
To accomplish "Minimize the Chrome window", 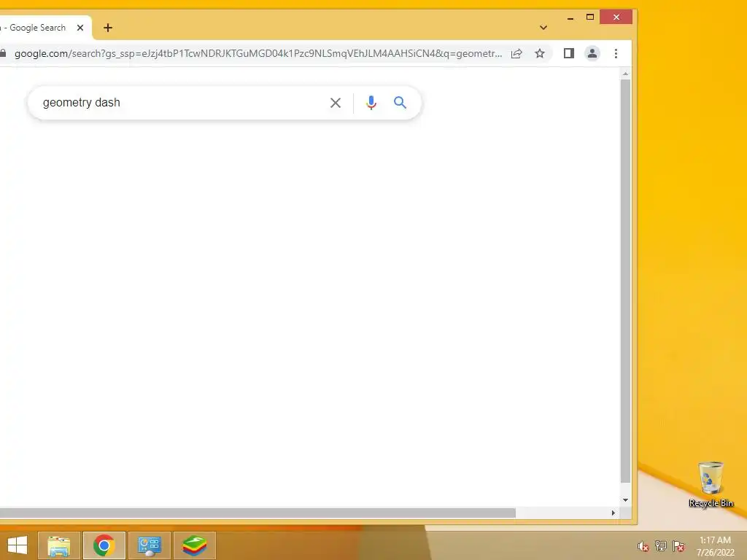I will coord(570,17).
